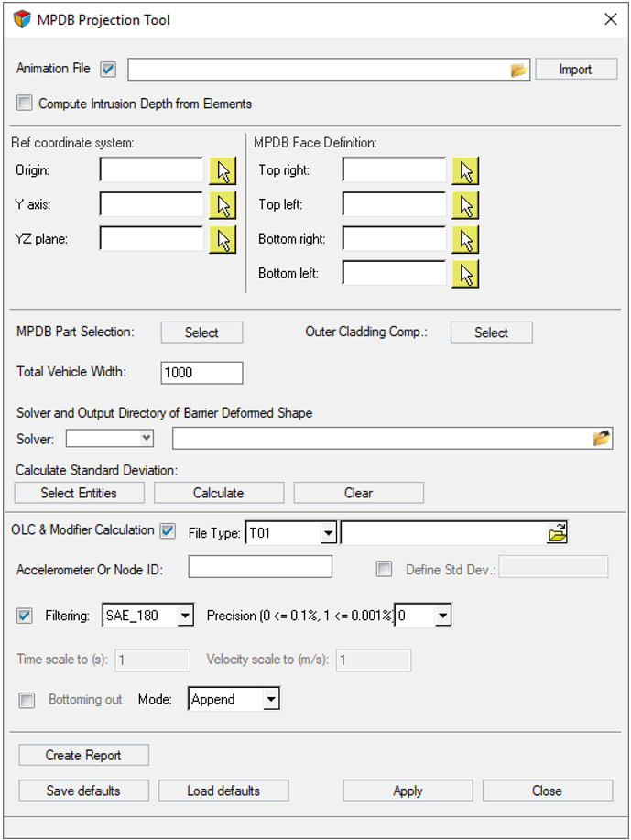Click the Create Report button

click(83, 755)
